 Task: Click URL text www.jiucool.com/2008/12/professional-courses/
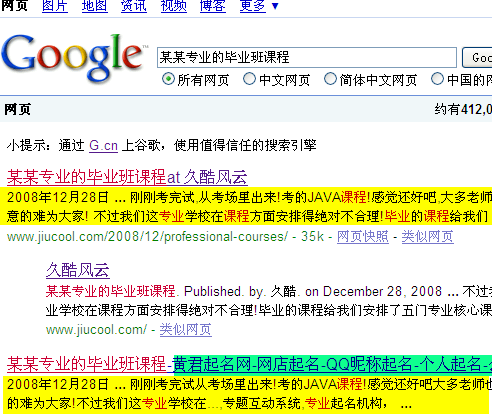(147, 237)
